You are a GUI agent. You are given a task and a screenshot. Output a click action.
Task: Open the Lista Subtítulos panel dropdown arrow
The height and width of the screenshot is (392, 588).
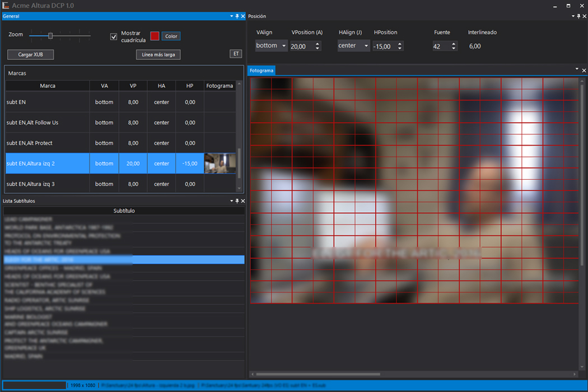coord(231,200)
